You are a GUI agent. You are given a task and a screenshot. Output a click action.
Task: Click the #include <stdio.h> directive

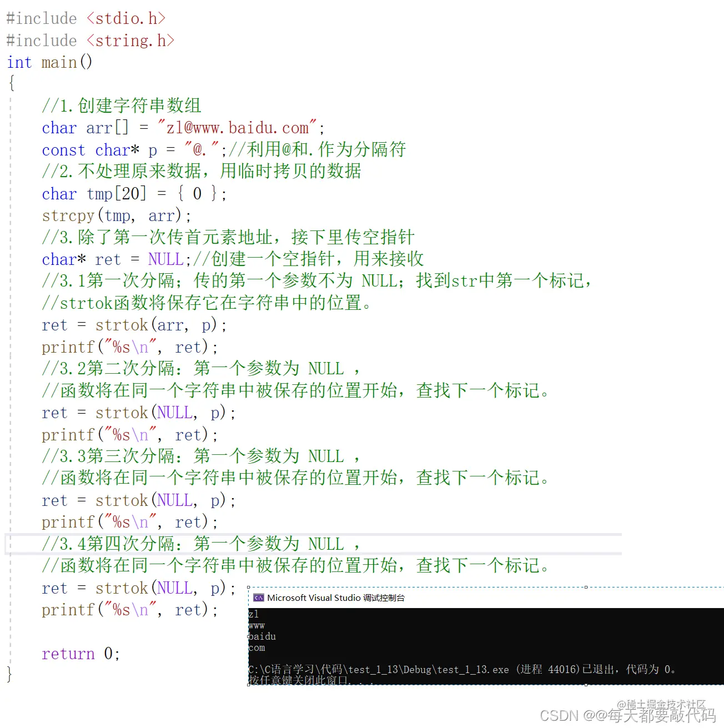point(86,18)
